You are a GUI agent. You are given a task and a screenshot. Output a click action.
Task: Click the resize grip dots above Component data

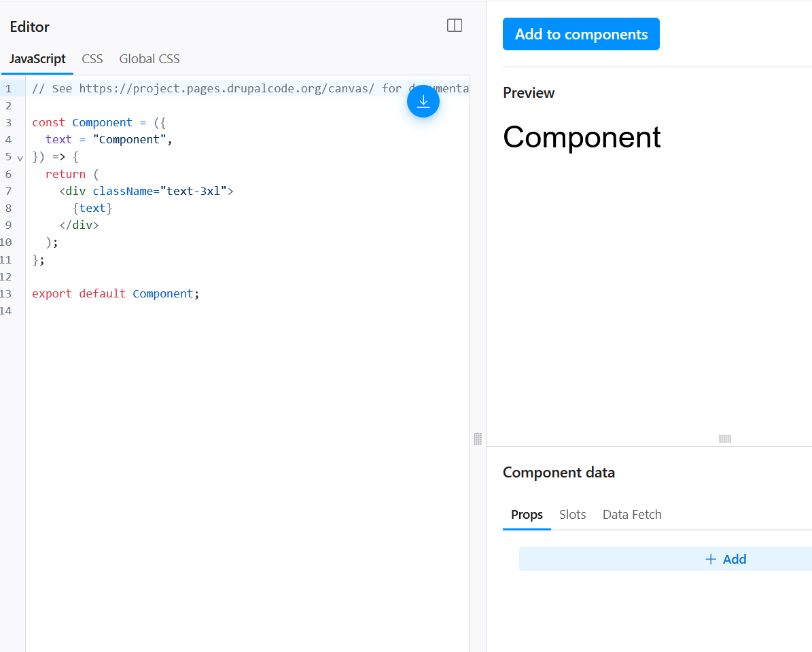[724, 439]
